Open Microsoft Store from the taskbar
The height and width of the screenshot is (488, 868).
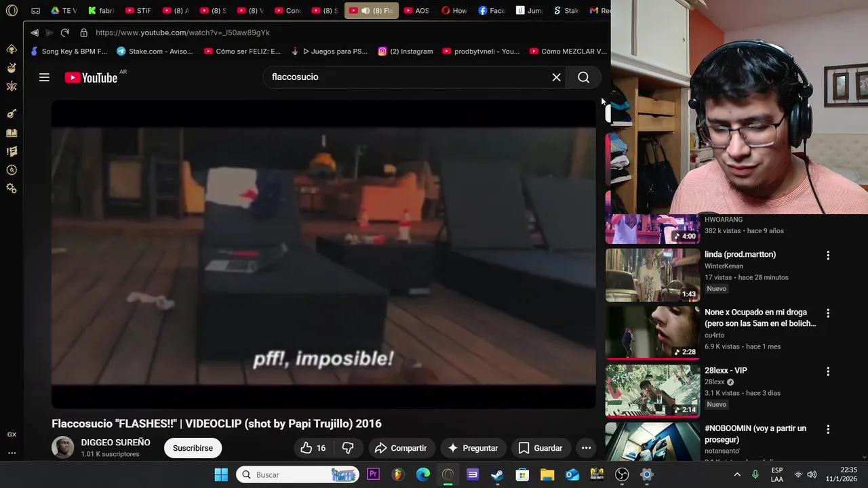coord(522,474)
